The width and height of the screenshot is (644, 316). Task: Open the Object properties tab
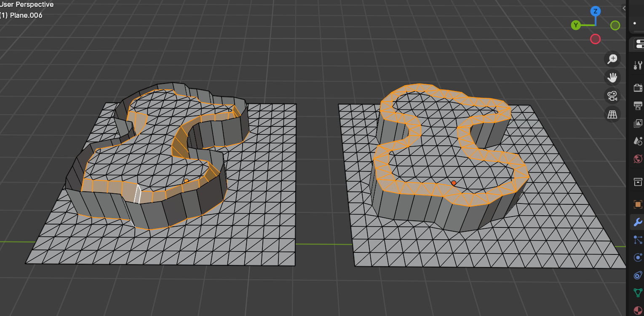click(638, 204)
